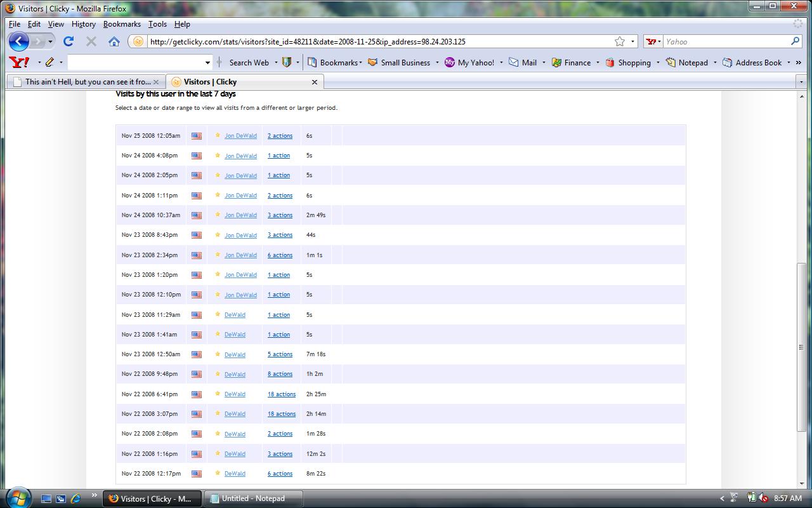Image resolution: width=812 pixels, height=508 pixels.
Task: Click the Yahoo search input field
Action: tap(725, 42)
